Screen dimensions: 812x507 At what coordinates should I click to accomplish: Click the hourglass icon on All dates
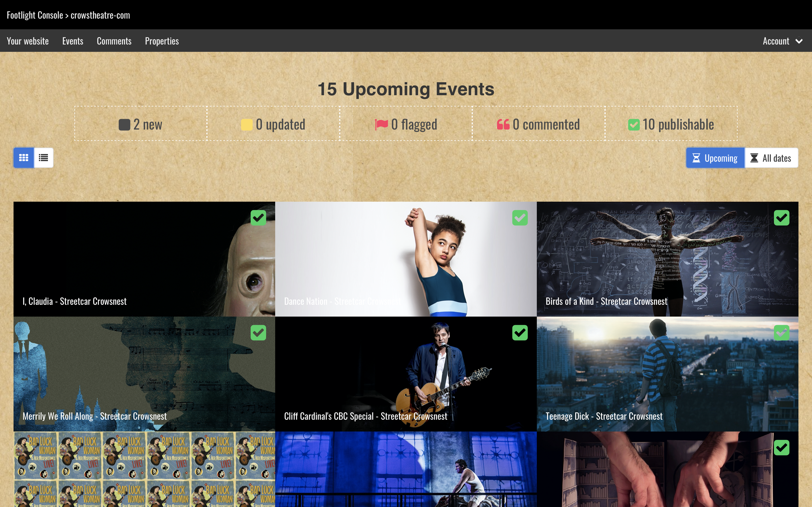[754, 158]
